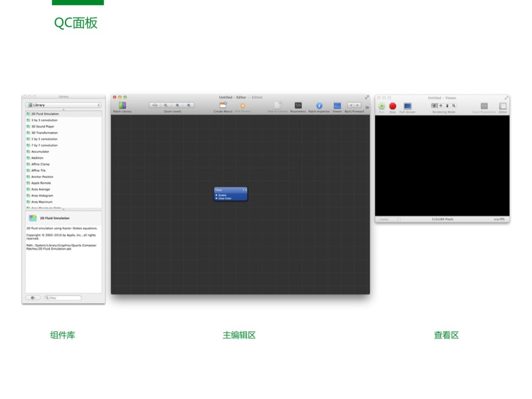
Task: Enter Full-Screen mode in the Viewer
Action: click(408, 106)
